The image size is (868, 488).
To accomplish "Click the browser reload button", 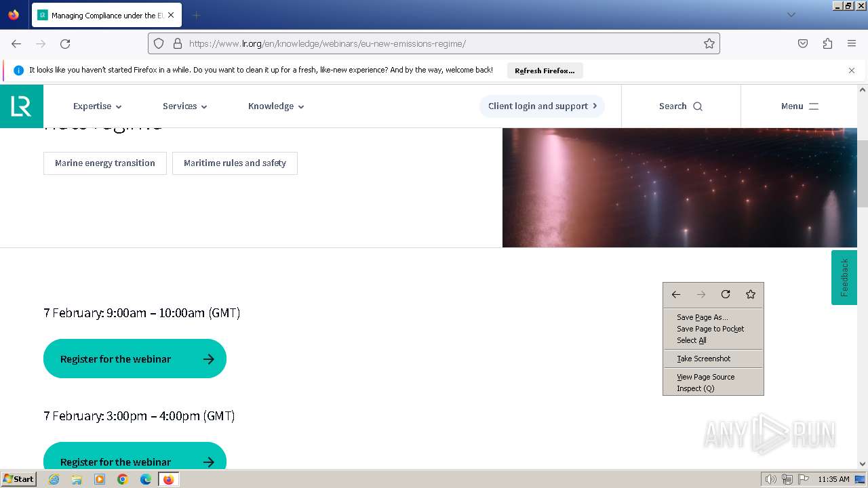I will pos(65,43).
